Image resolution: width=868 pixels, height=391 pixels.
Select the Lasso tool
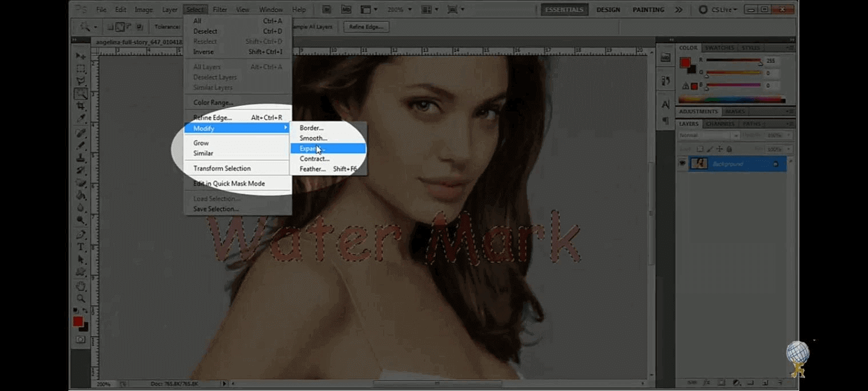click(x=81, y=81)
